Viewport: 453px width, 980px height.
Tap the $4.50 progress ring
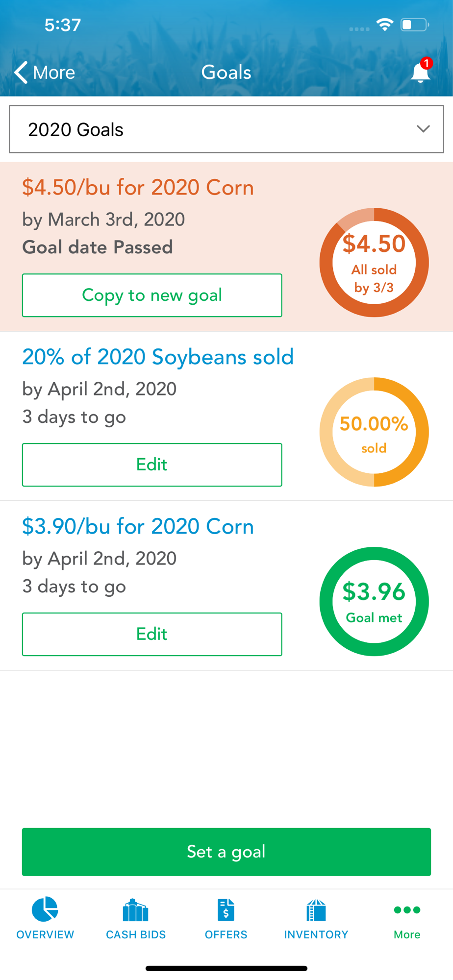(374, 263)
